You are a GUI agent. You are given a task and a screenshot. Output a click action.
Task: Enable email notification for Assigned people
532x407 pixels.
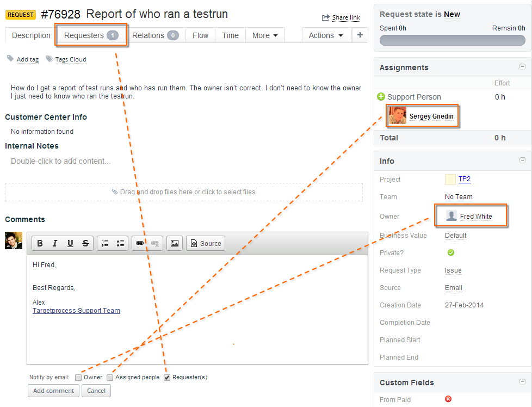click(x=110, y=377)
